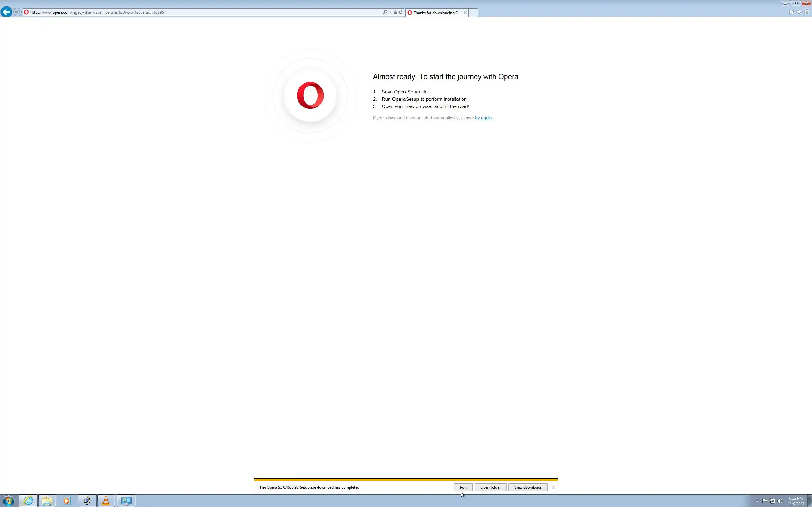
Task: Click the browser Back arrow button
Action: tap(6, 12)
